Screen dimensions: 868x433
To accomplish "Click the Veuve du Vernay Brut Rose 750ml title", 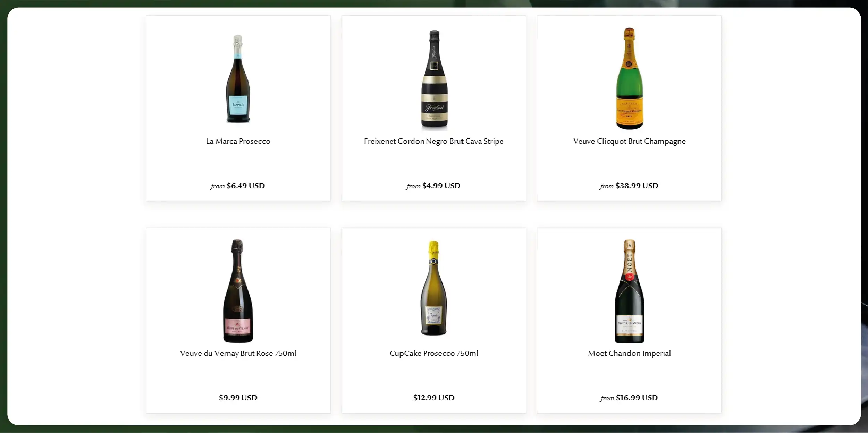I will click(x=238, y=354).
